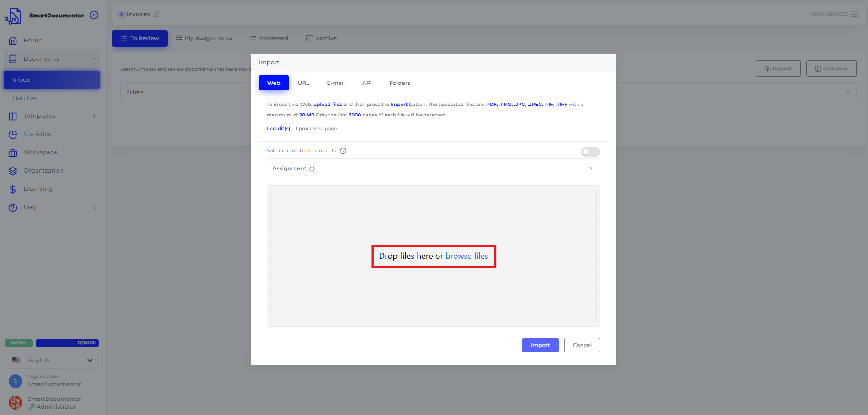The width and height of the screenshot is (868, 415).
Task: Click the target icon beside SmartDocumentor logo
Action: [x=94, y=15]
